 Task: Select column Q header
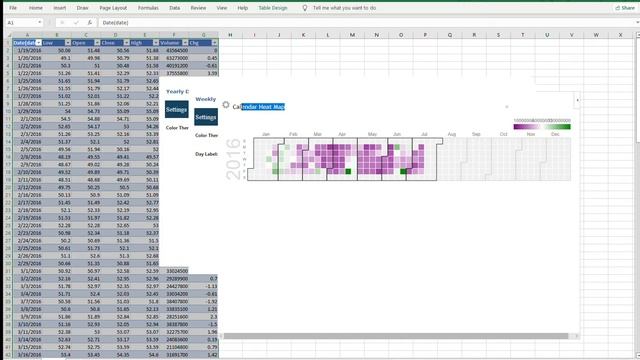pyautogui.click(x=450, y=35)
